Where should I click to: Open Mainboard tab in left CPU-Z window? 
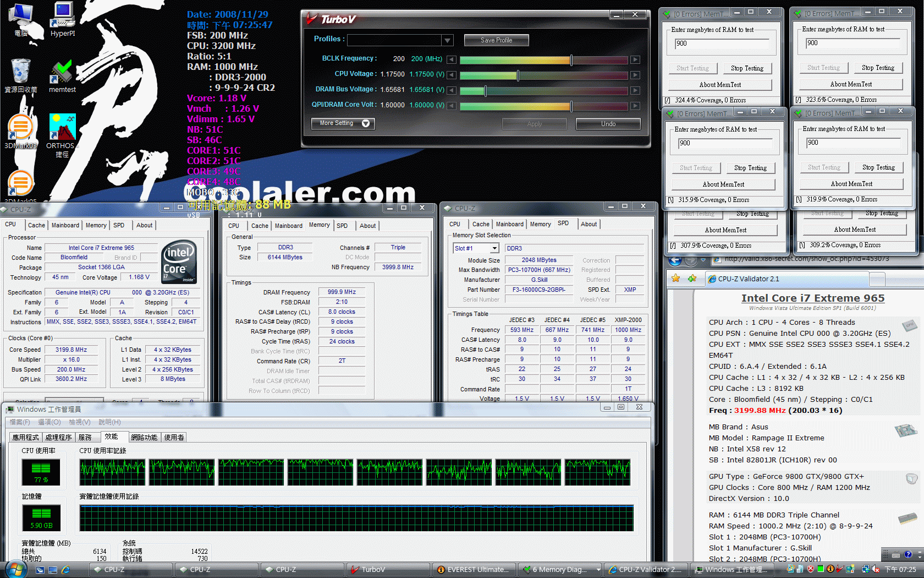pyautogui.click(x=65, y=225)
